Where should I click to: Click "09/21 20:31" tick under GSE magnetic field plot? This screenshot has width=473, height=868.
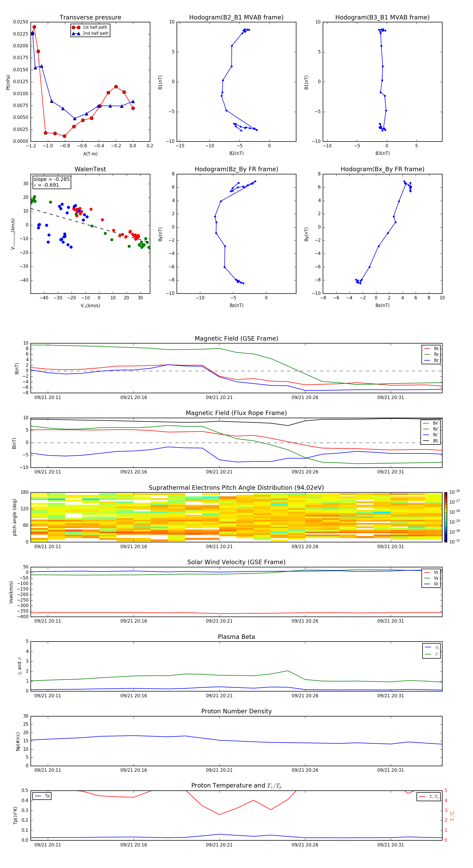click(x=390, y=398)
